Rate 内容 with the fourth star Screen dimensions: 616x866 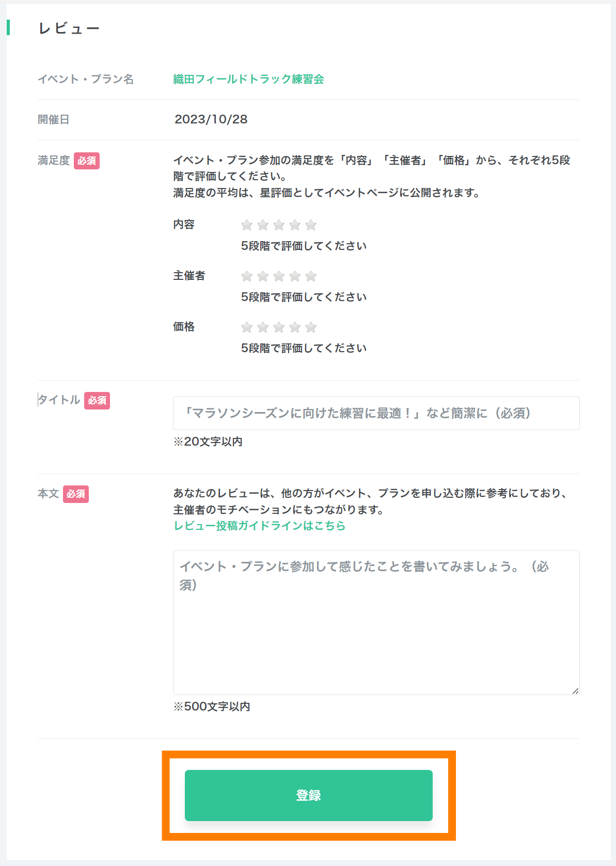pyautogui.click(x=295, y=225)
